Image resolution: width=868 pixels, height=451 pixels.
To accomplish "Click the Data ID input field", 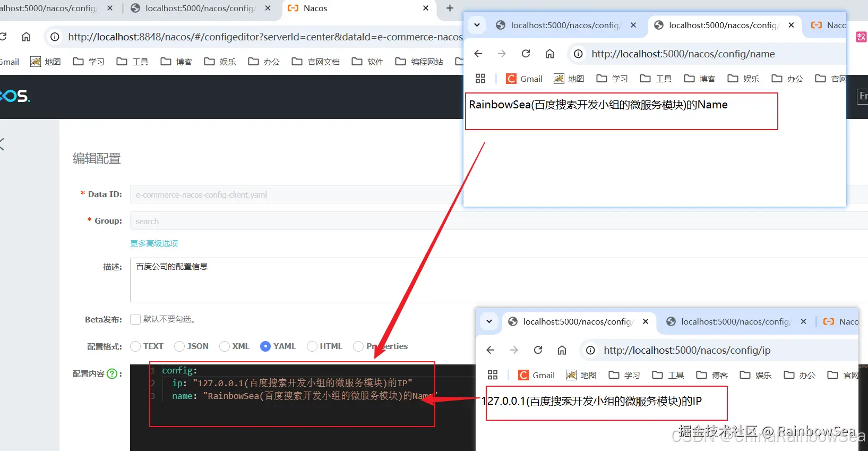I will click(499, 194).
